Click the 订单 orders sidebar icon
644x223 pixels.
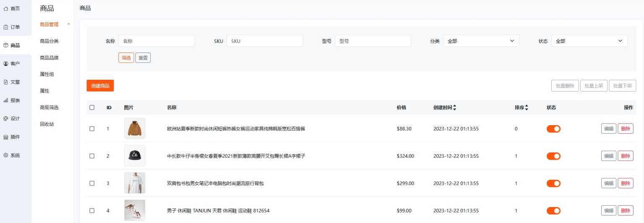pyautogui.click(x=6, y=27)
